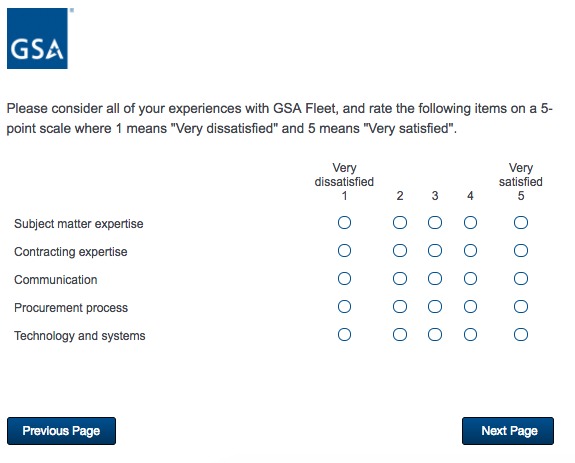Viewport: 575px width, 463px height.
Task: Rate Communication as very dissatisfied 1
Action: (344, 279)
